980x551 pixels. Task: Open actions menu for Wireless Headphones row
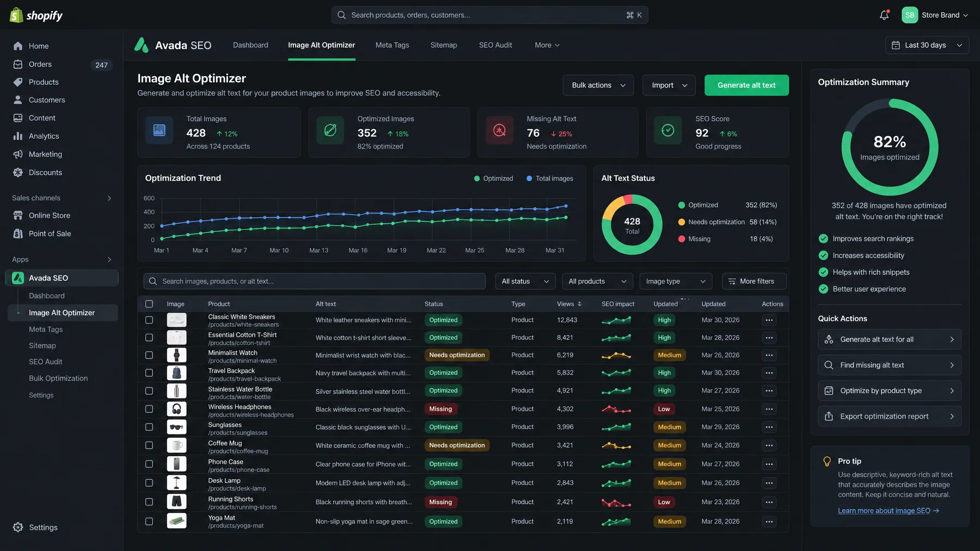tap(769, 409)
